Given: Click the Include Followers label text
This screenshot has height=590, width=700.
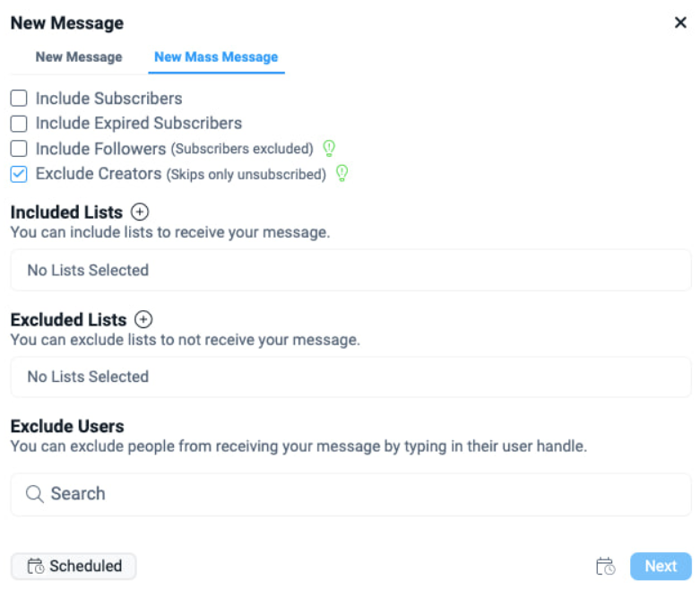Looking at the screenshot, I should click(x=100, y=149).
